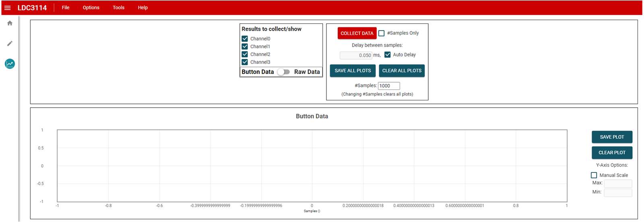The image size is (644, 222).
Task: Switch toggle from Button Data to Raw Data
Action: pyautogui.click(x=284, y=72)
